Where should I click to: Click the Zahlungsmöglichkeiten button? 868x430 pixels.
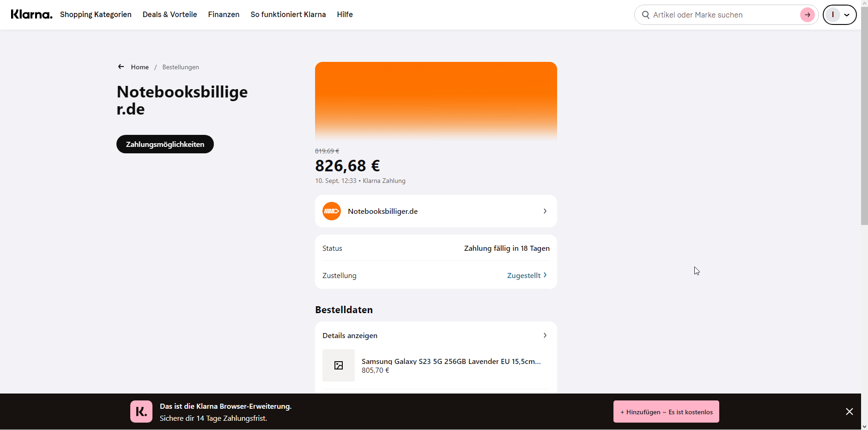tap(165, 144)
